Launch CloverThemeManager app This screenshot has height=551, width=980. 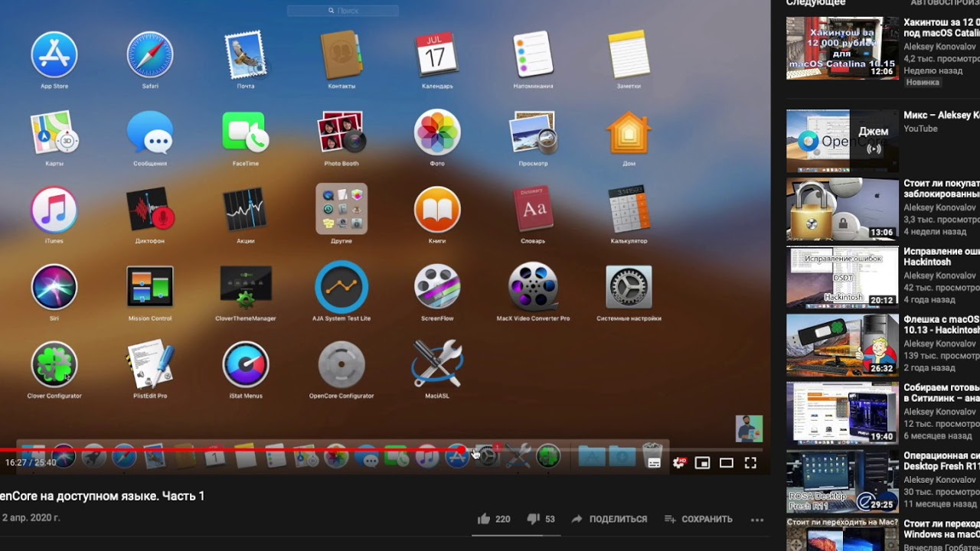pos(246,287)
